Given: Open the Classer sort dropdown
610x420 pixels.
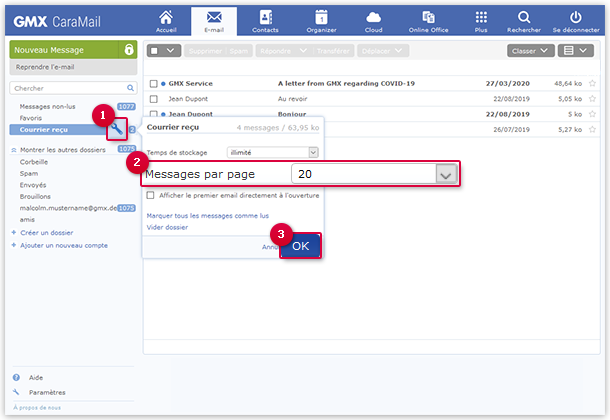Looking at the screenshot, I should [531, 51].
